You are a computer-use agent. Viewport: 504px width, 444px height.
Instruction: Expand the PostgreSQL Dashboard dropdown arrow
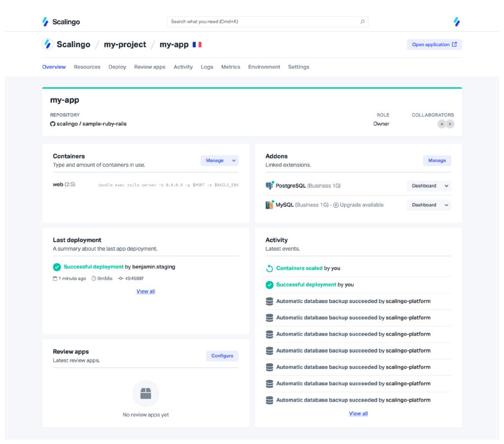(446, 186)
